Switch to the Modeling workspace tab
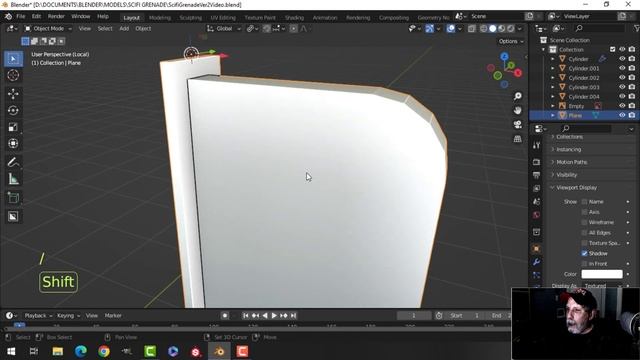640x360 pixels. [x=160, y=18]
